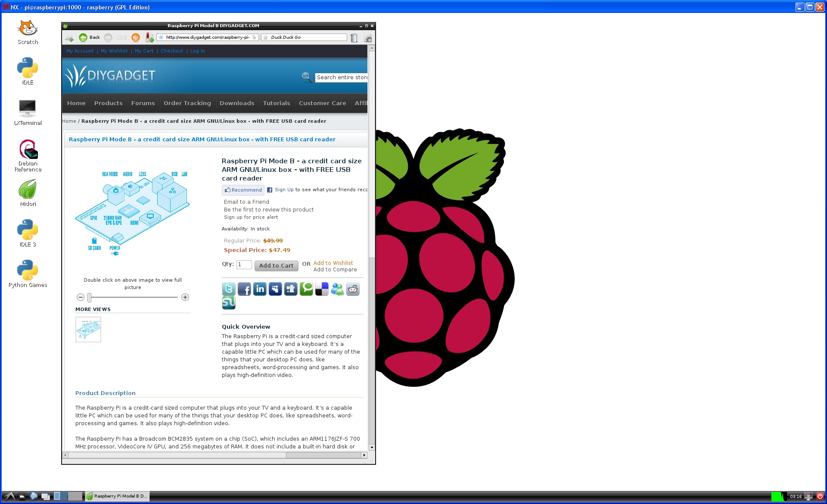This screenshot has width=827, height=504.
Task: Click the Next page skip arrows button
Action: [x=122, y=37]
